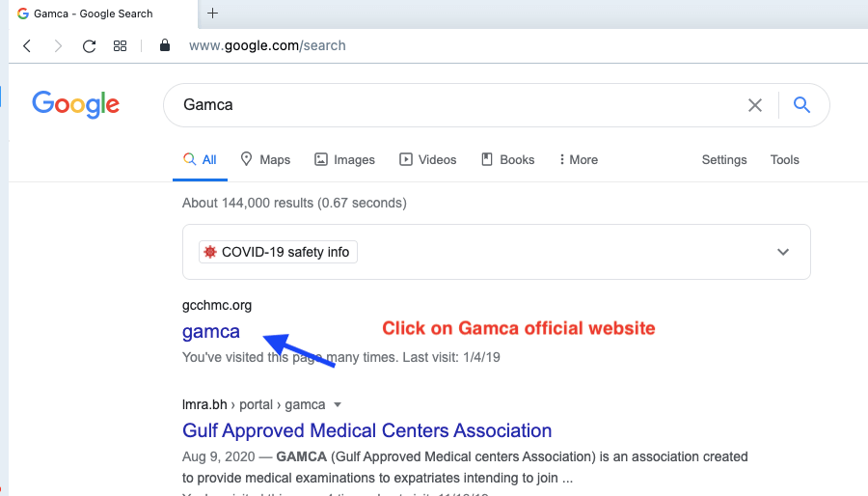
Task: Open search Settings
Action: (x=724, y=160)
